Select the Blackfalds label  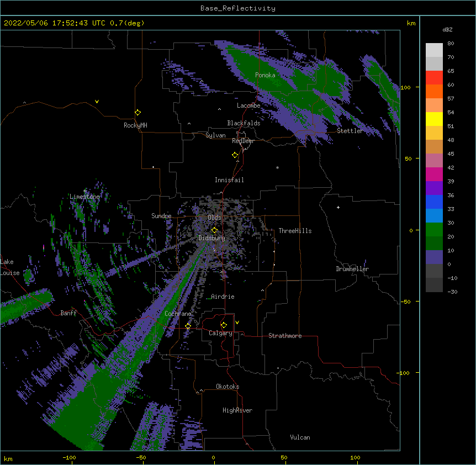pos(244,123)
